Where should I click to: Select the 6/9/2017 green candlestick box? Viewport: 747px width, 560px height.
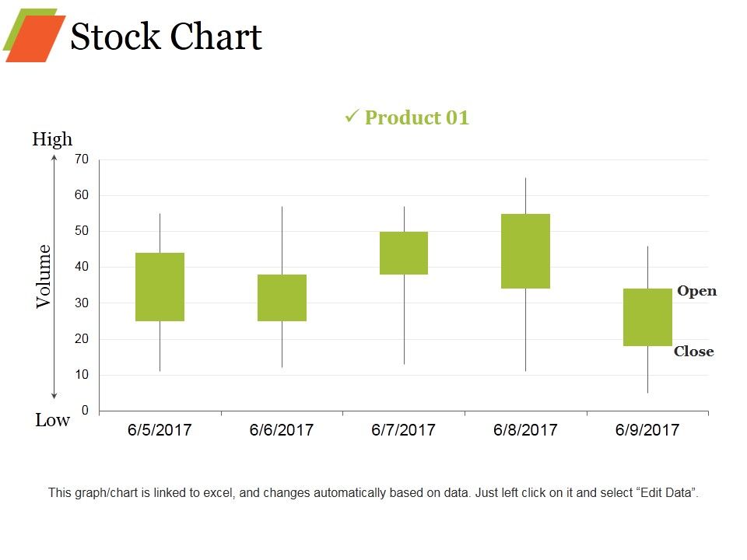tap(648, 317)
